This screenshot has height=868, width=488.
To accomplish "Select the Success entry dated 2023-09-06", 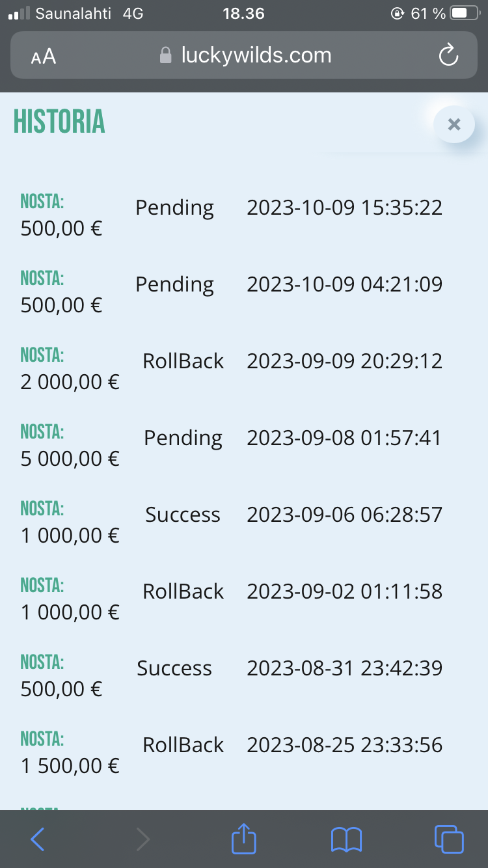I will tap(244, 522).
